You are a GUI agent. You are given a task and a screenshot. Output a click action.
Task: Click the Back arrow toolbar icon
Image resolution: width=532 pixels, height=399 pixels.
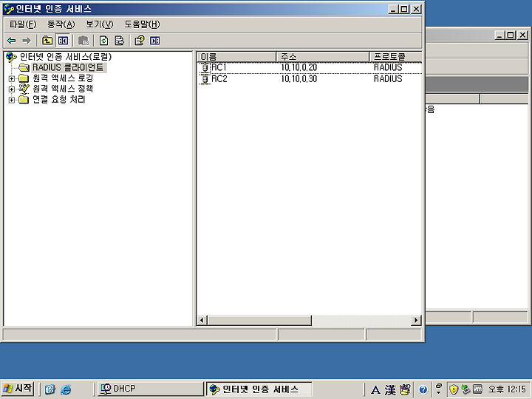pyautogui.click(x=12, y=41)
